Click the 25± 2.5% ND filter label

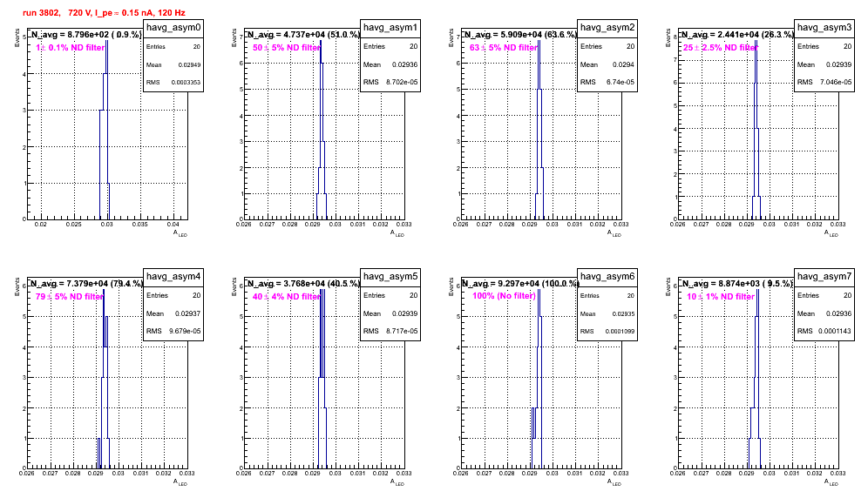pyautogui.click(x=720, y=48)
